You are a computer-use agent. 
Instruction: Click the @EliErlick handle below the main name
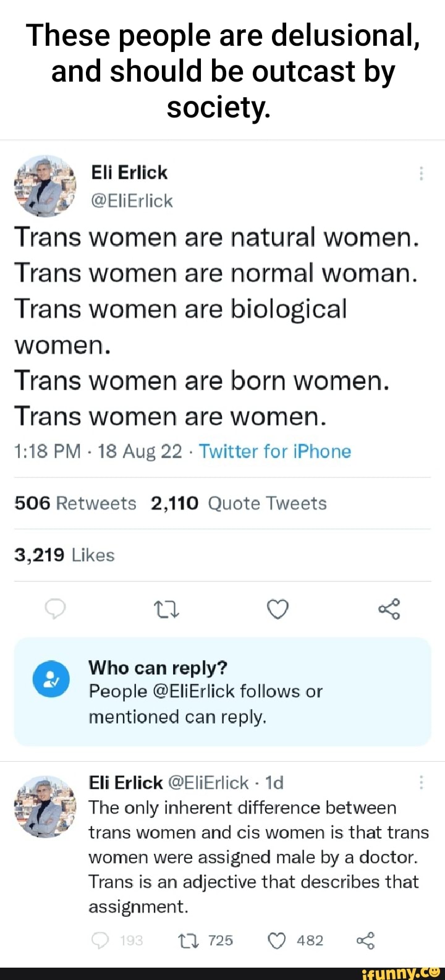click(x=132, y=201)
